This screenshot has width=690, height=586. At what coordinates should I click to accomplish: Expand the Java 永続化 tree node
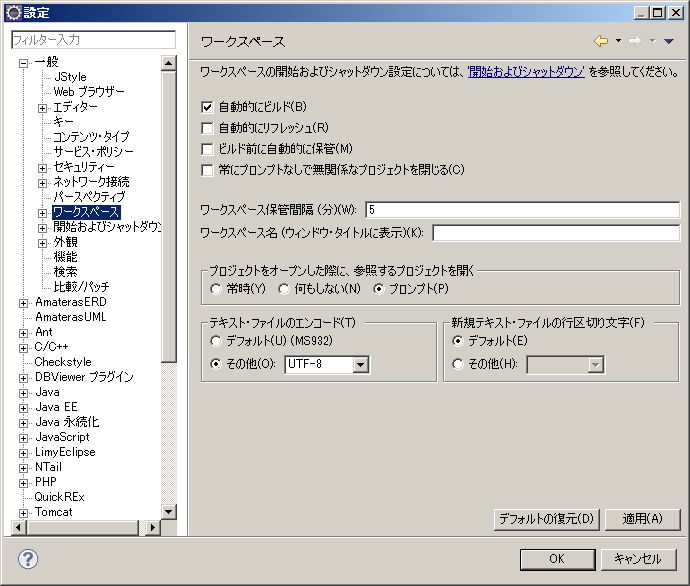(x=24, y=423)
